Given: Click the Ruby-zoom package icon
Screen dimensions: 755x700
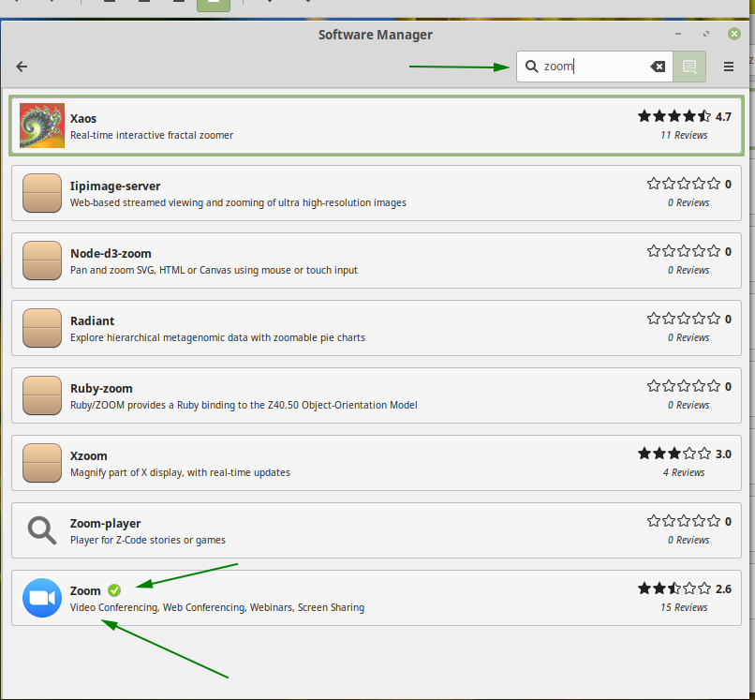Looking at the screenshot, I should (x=42, y=395).
